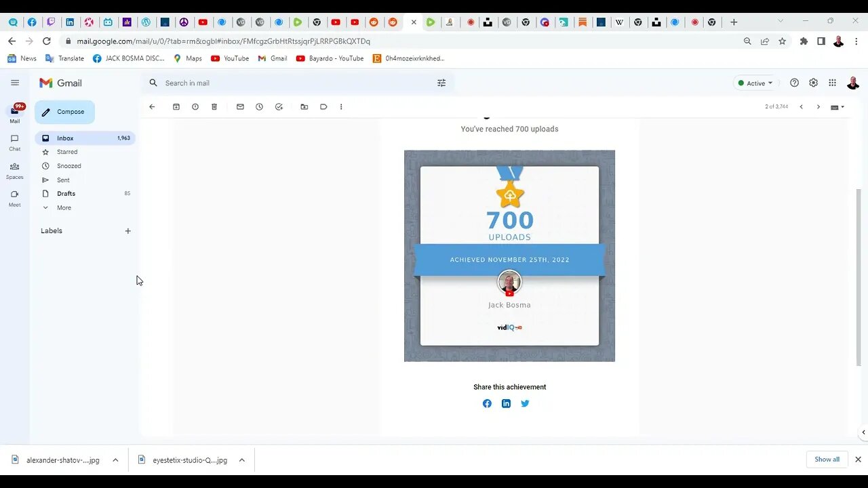Click the Search in mail field
Image resolution: width=868 pixels, height=488 pixels.
click(x=297, y=83)
